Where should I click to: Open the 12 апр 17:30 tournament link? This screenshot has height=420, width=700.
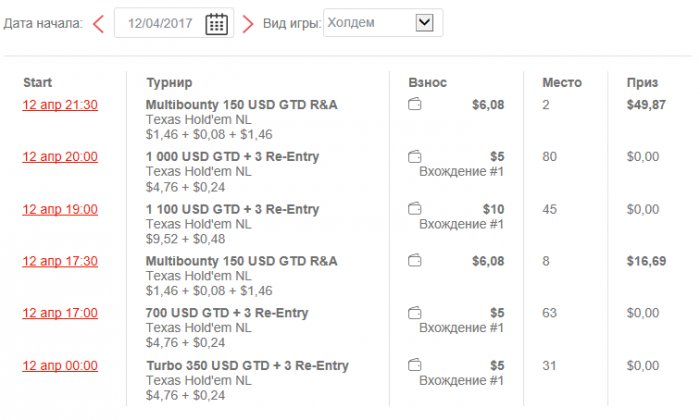click(60, 261)
